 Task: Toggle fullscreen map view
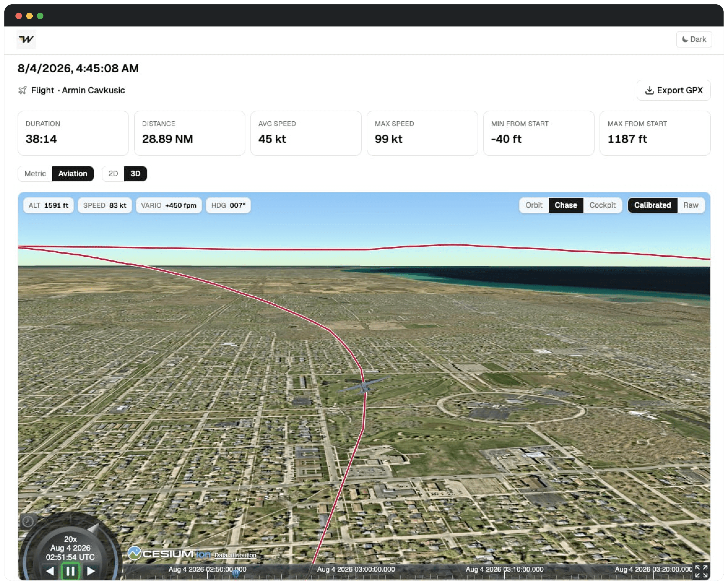click(701, 571)
